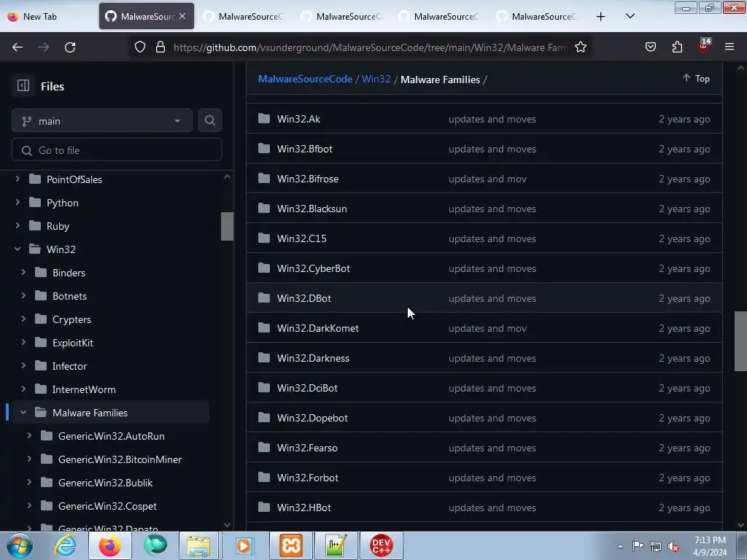The width and height of the screenshot is (747, 560).
Task: Click the browser back arrow
Action: (18, 47)
